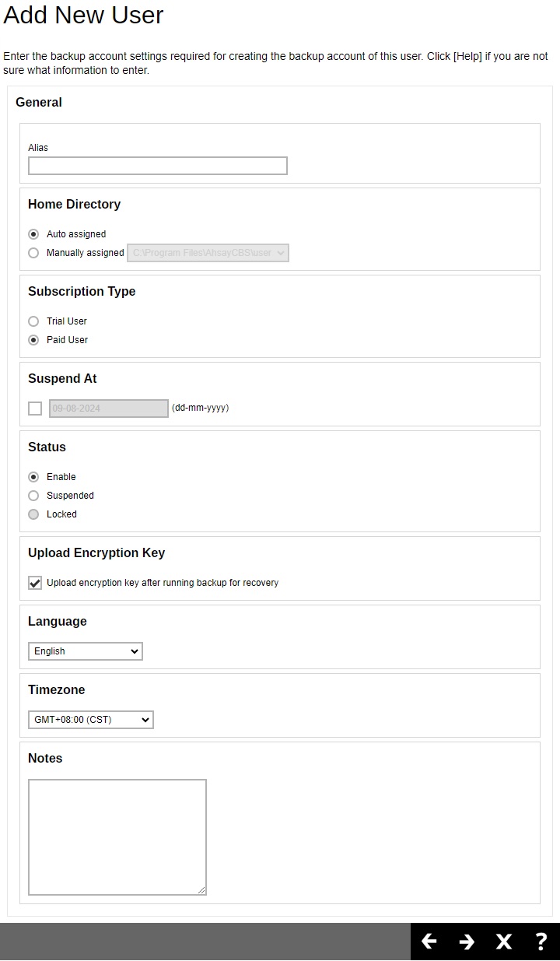Choose Paid User subscription type
The width and height of the screenshot is (560, 961).
coord(33,340)
